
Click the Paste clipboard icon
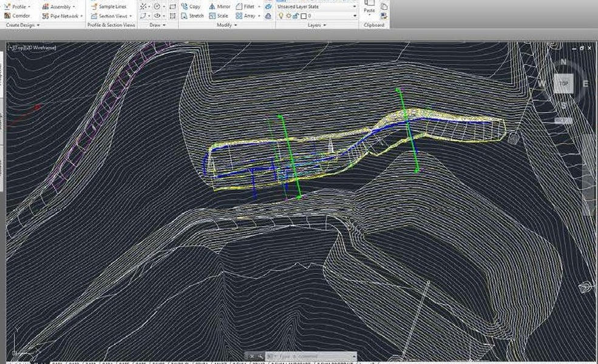369,5
